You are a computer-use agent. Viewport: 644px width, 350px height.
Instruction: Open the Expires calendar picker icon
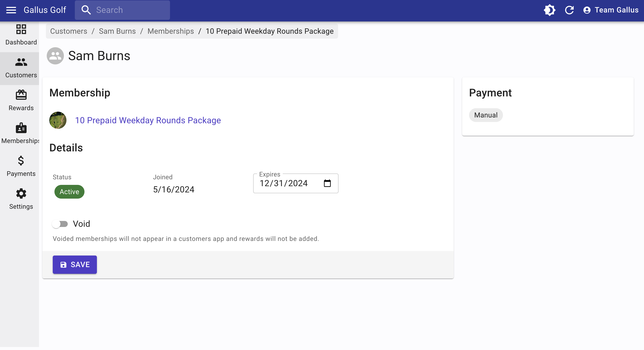click(327, 183)
